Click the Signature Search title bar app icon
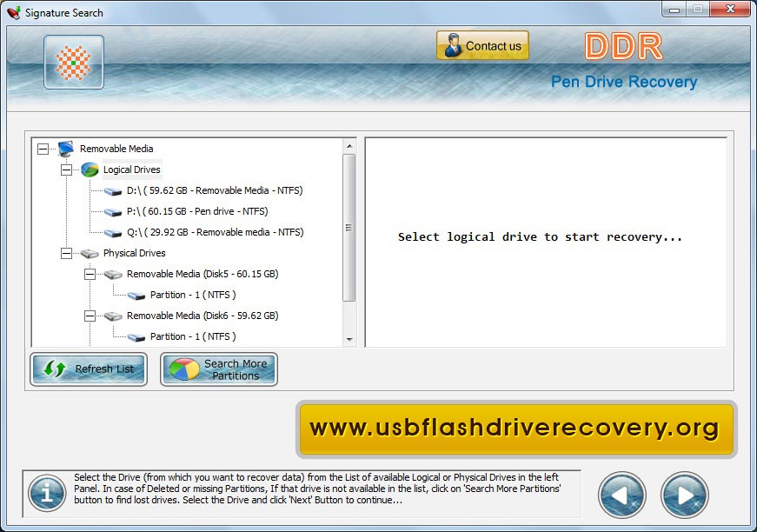Viewport: 757px width, 532px height. pyautogui.click(x=14, y=12)
